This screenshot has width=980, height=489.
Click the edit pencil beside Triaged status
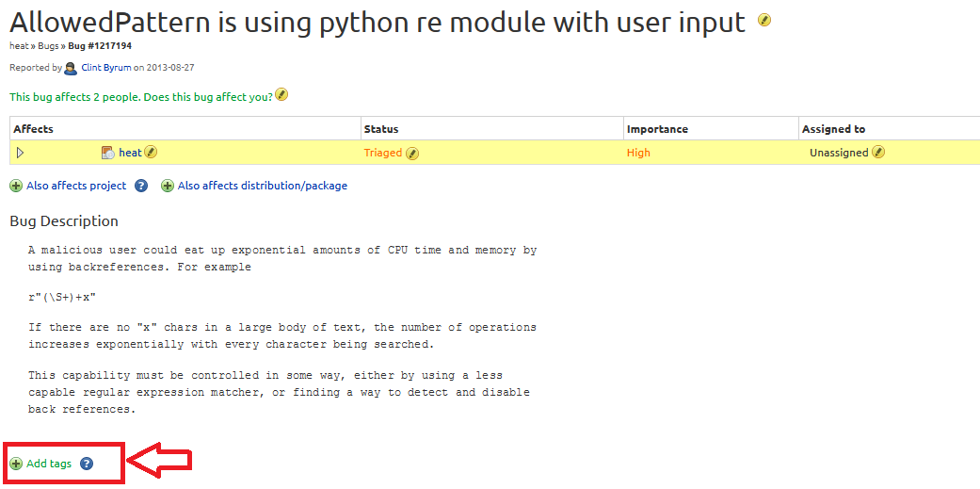click(412, 154)
